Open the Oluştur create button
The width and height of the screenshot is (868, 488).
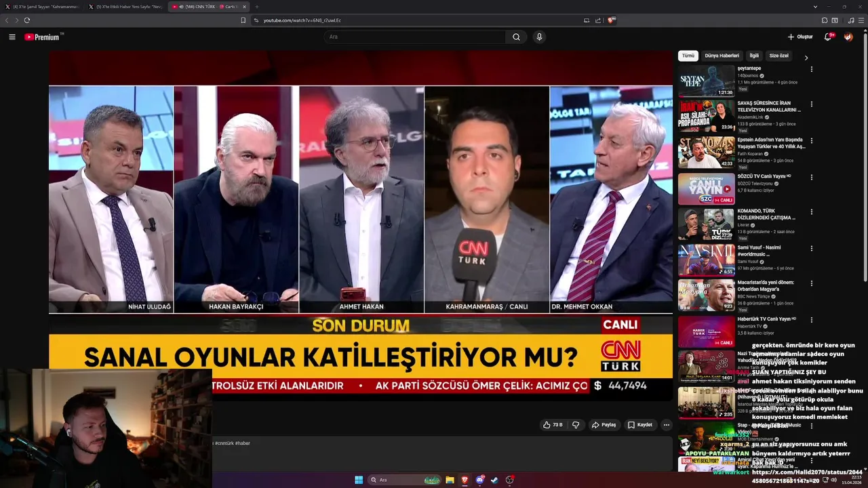[800, 37]
